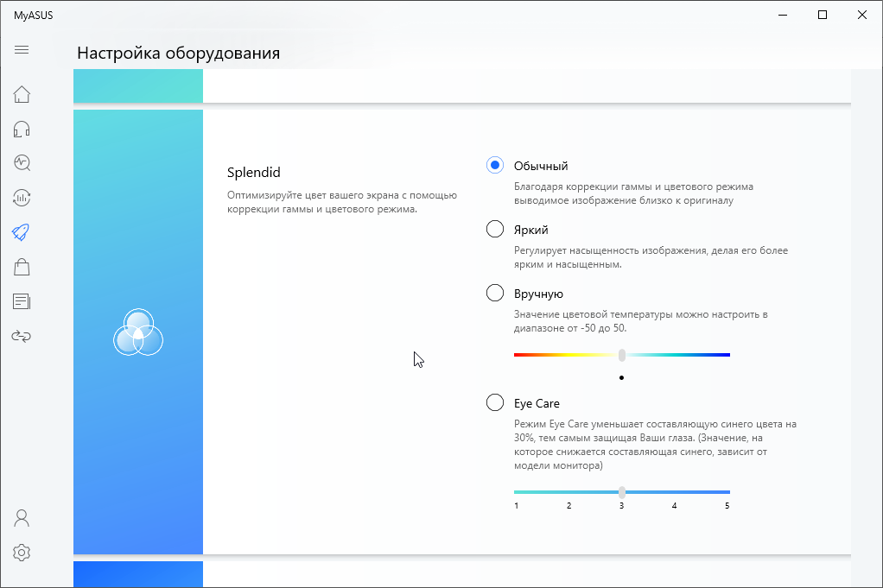Close the MyASUS window
Screen dimensions: 883x588
tap(862, 16)
